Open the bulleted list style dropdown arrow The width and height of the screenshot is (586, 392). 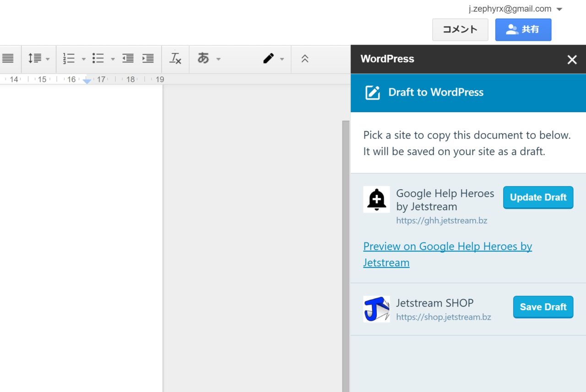click(x=113, y=59)
